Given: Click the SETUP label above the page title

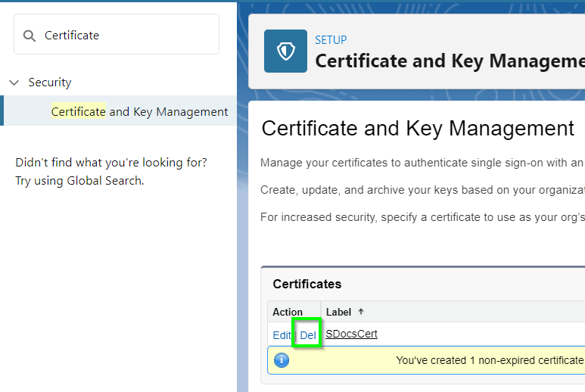Looking at the screenshot, I should point(331,40).
